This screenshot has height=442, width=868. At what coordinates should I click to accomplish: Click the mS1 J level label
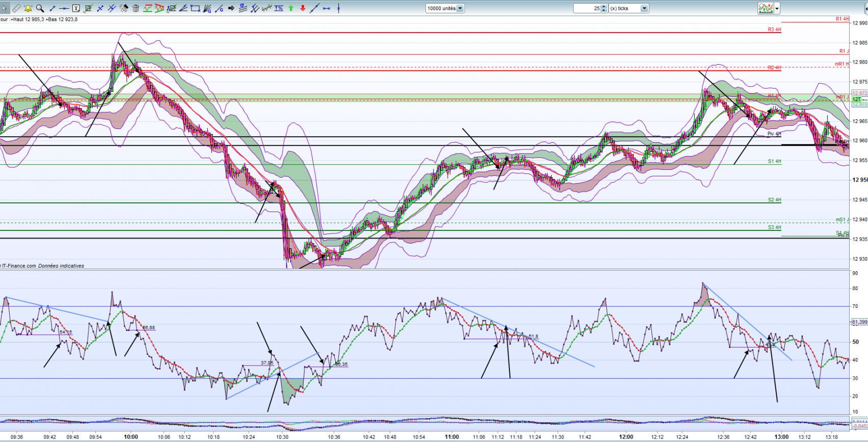coord(843,219)
